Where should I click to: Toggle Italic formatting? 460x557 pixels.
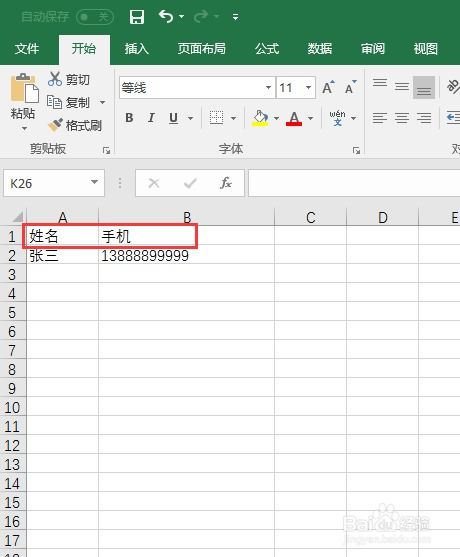(x=151, y=118)
